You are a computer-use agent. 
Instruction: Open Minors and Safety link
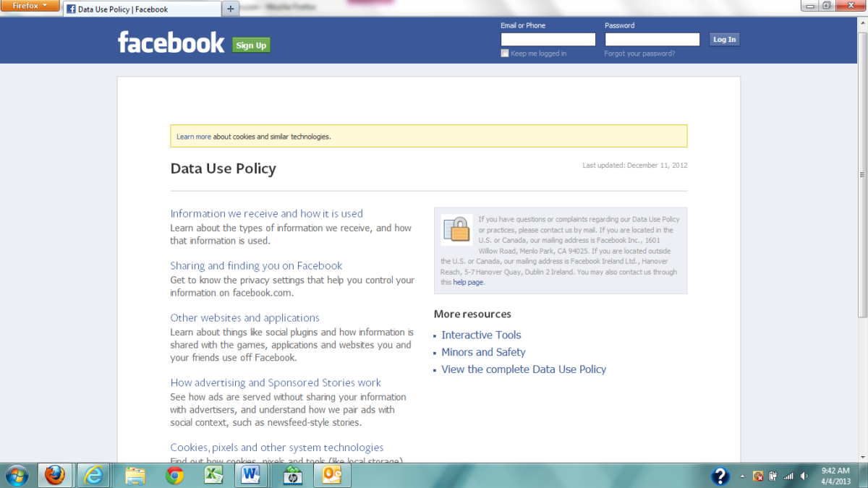[483, 352]
